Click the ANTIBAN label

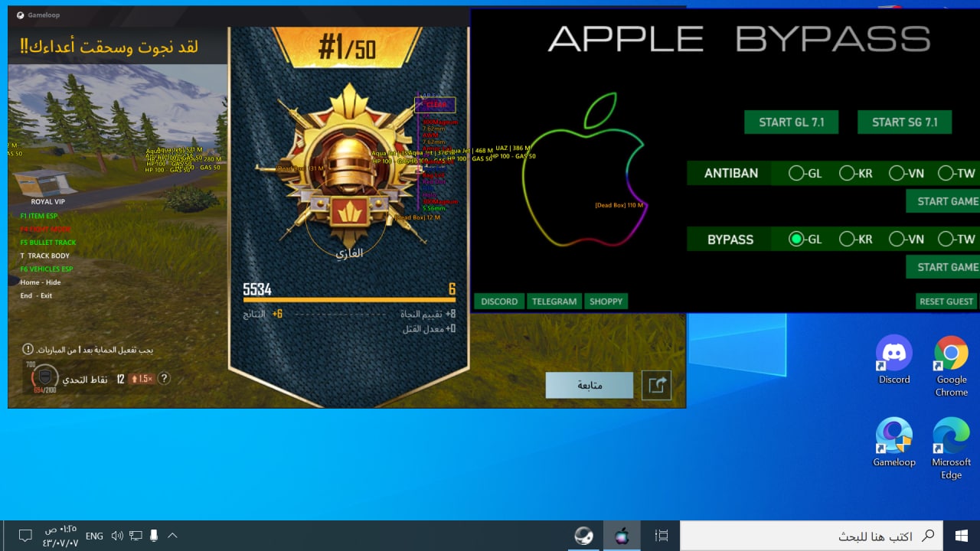(732, 174)
